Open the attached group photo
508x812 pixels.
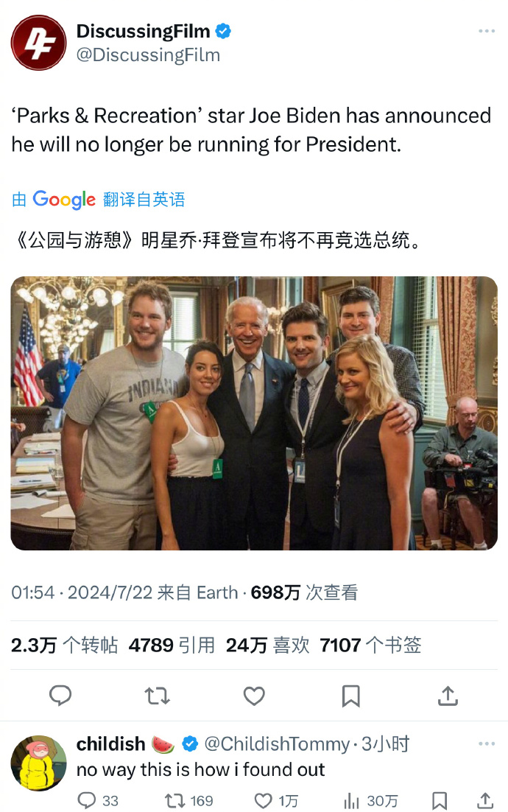[x=254, y=413]
